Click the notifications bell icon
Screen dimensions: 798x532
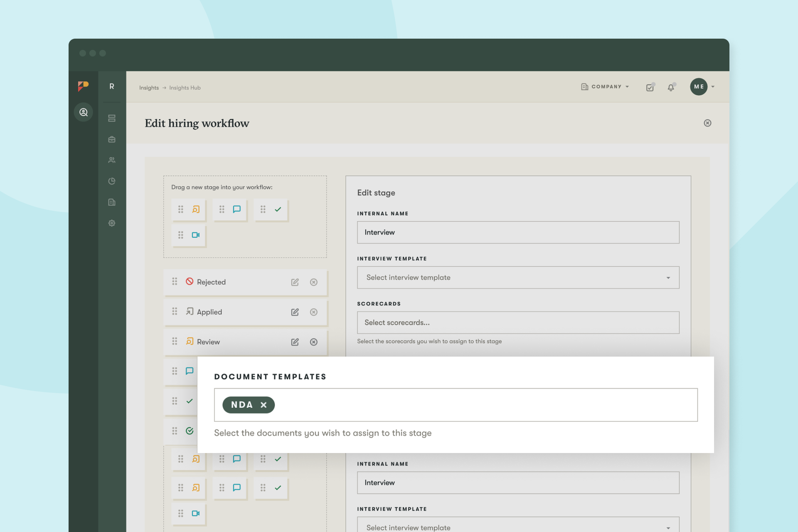(671, 87)
